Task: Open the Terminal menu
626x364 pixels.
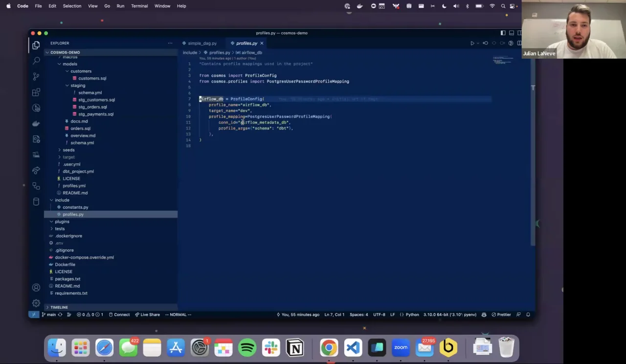Action: click(x=139, y=6)
